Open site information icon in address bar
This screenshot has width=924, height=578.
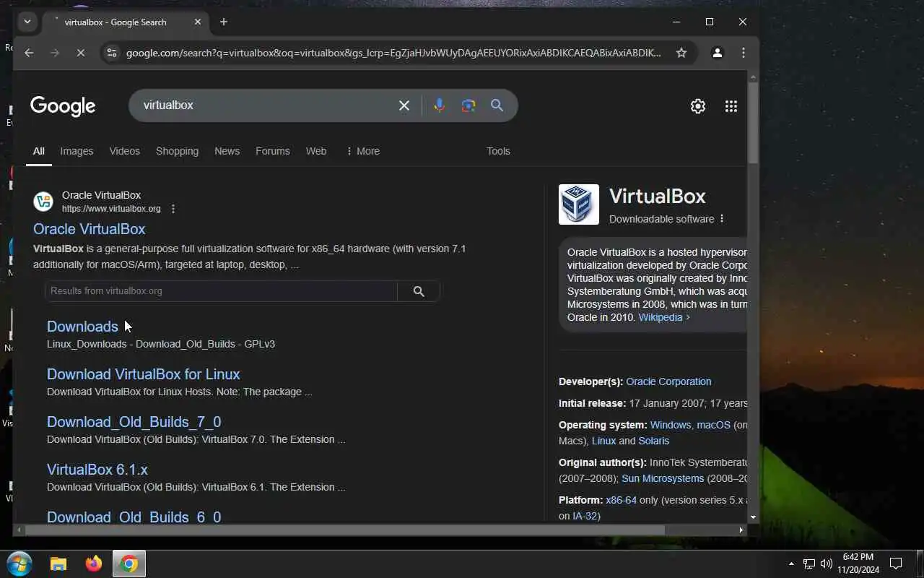point(111,53)
